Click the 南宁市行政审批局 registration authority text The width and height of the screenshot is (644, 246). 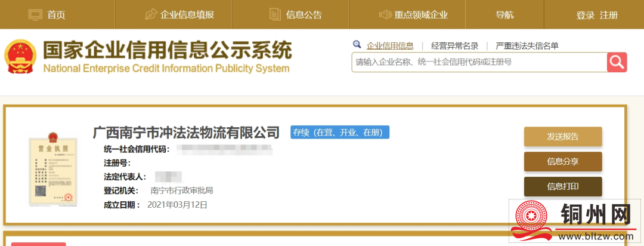click(x=181, y=190)
